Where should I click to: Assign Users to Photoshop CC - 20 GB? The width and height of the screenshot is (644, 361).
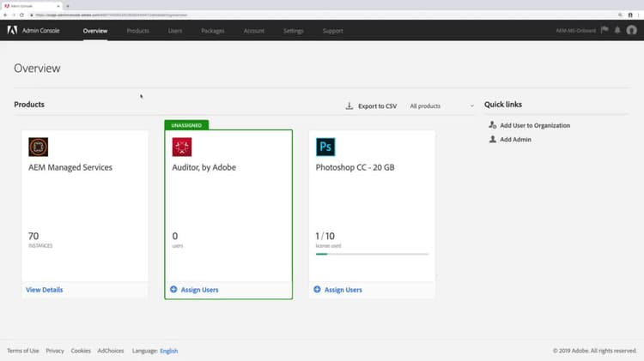(343, 290)
